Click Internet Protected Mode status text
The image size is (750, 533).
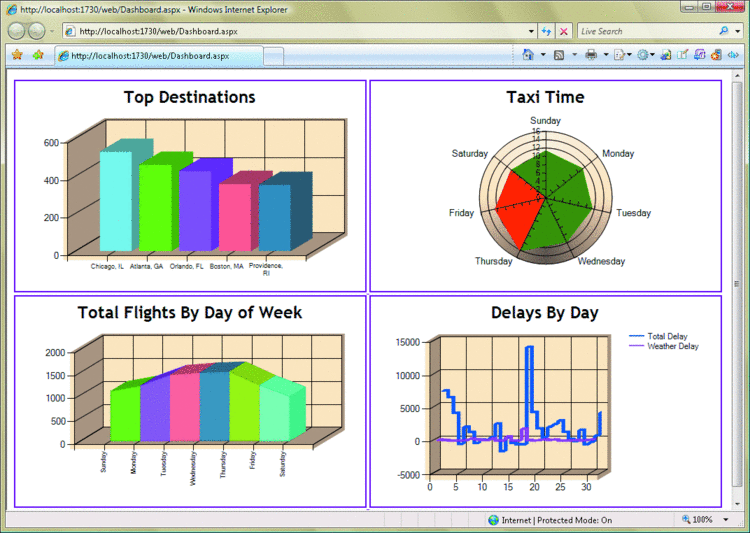pyautogui.click(x=557, y=520)
